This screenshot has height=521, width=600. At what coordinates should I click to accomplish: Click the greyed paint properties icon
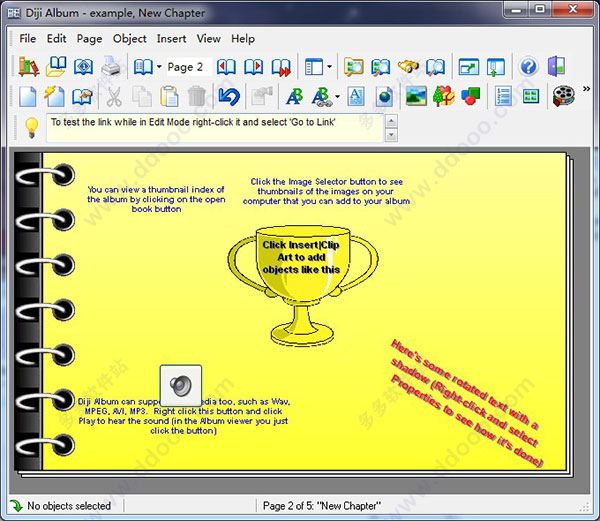(262, 96)
